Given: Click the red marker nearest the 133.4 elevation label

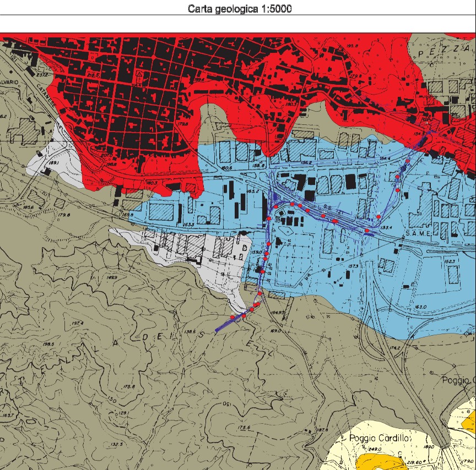Looking at the screenshot, I should coord(367,230).
